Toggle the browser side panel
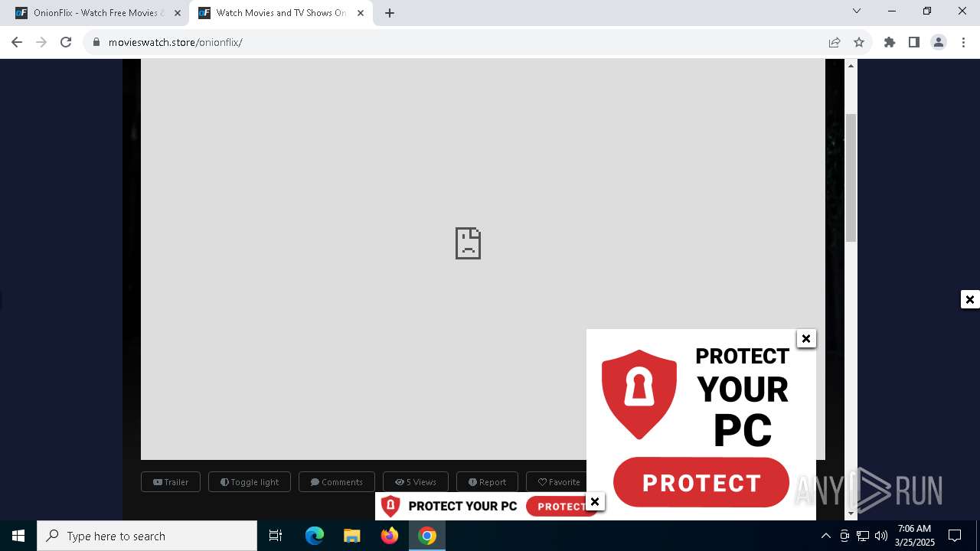This screenshot has height=551, width=980. point(914,42)
